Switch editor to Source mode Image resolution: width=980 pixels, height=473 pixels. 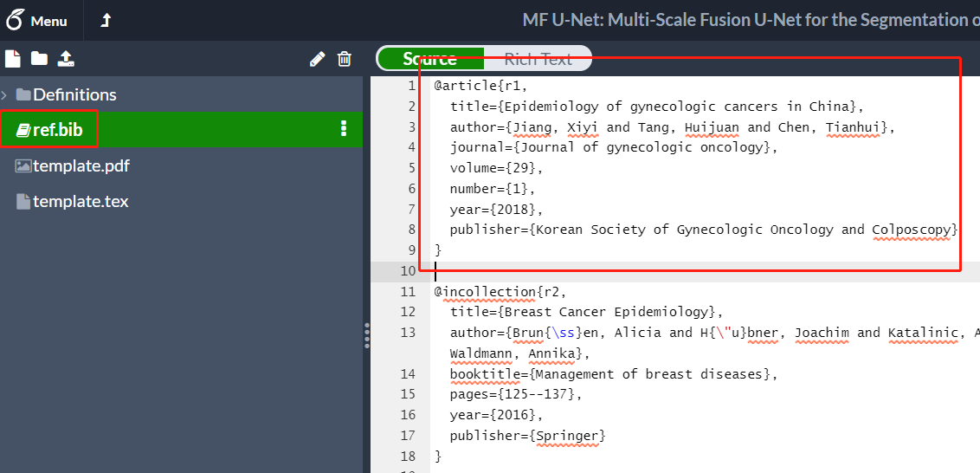click(x=430, y=59)
